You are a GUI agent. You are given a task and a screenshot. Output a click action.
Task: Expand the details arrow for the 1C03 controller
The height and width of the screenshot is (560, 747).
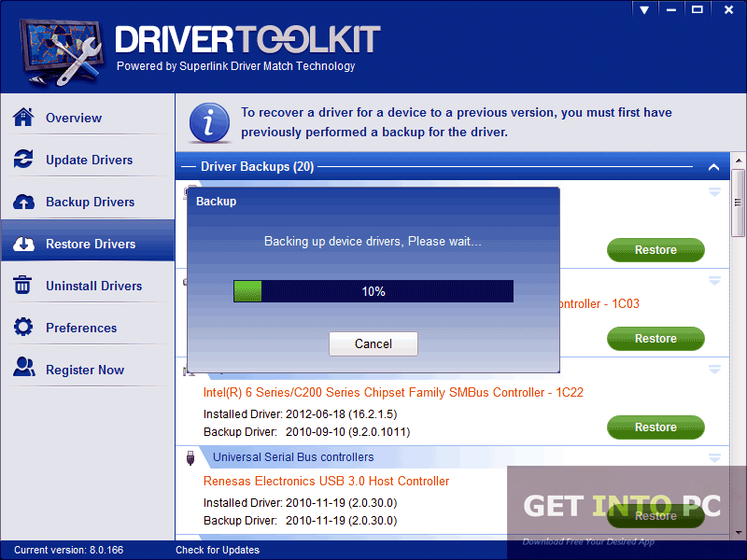coord(714,281)
